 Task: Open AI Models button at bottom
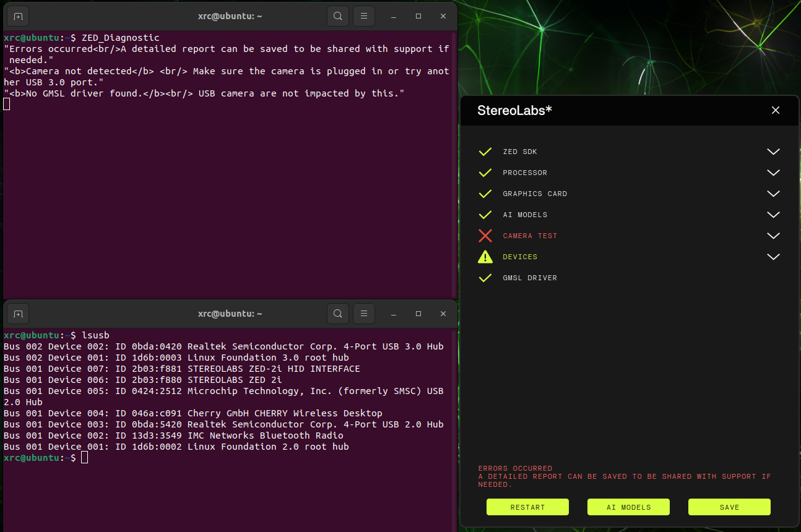coord(628,507)
